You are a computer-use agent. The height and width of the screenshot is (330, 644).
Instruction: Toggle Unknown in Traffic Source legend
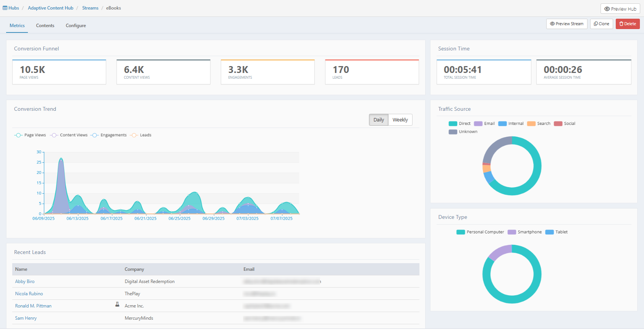[463, 132]
